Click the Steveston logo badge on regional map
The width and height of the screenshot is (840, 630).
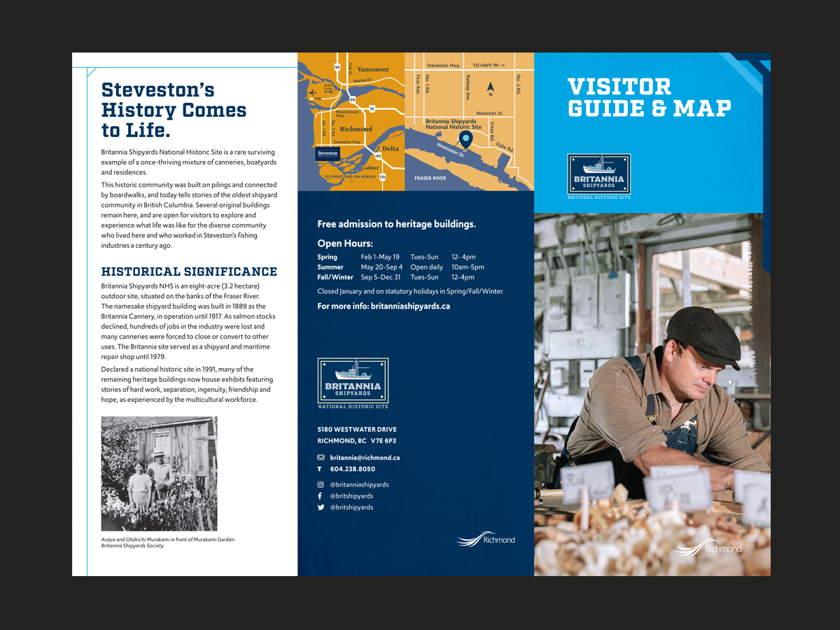pos(328,154)
